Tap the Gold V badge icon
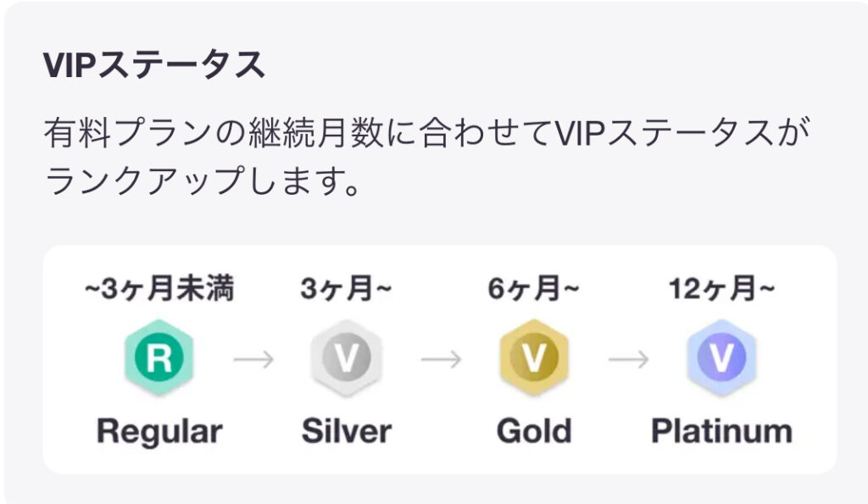Screen dimensions: 868x504 point(534,357)
